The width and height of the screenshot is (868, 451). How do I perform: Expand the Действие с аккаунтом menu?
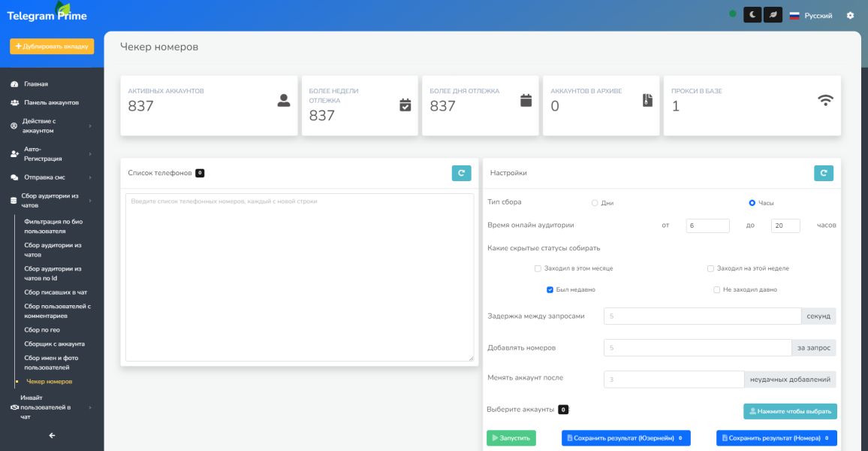click(x=51, y=126)
